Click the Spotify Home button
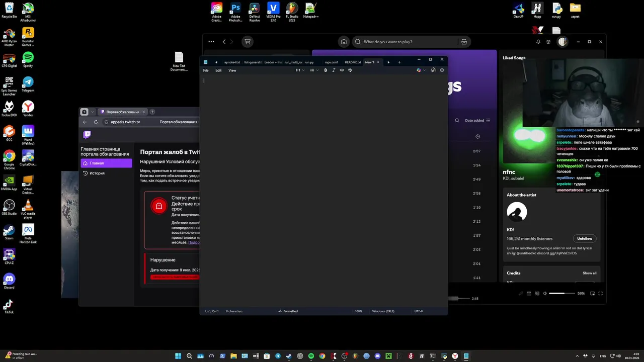This screenshot has height=362, width=644. tap(344, 42)
